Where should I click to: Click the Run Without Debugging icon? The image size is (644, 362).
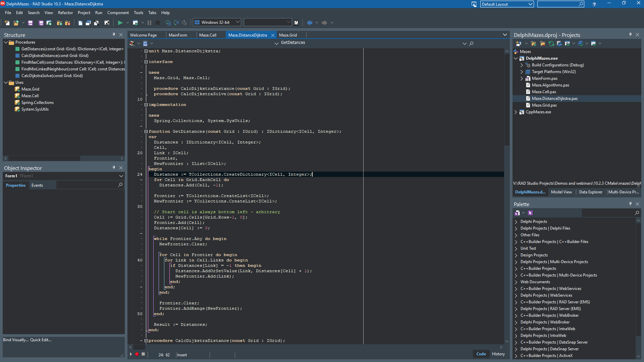[x=136, y=23]
